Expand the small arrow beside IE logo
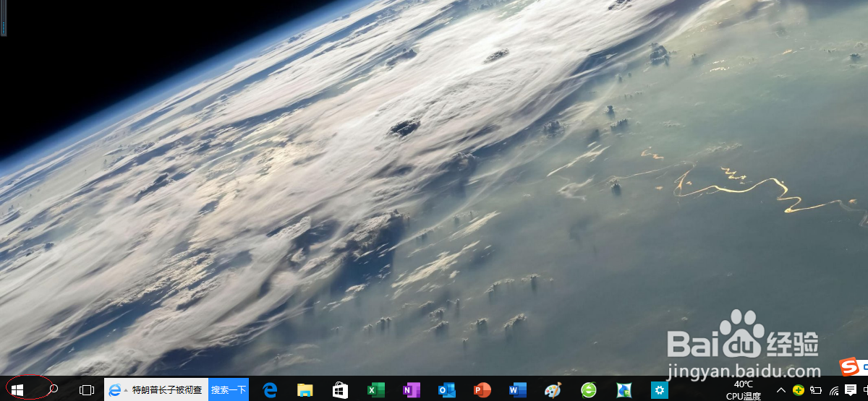 (x=126, y=390)
